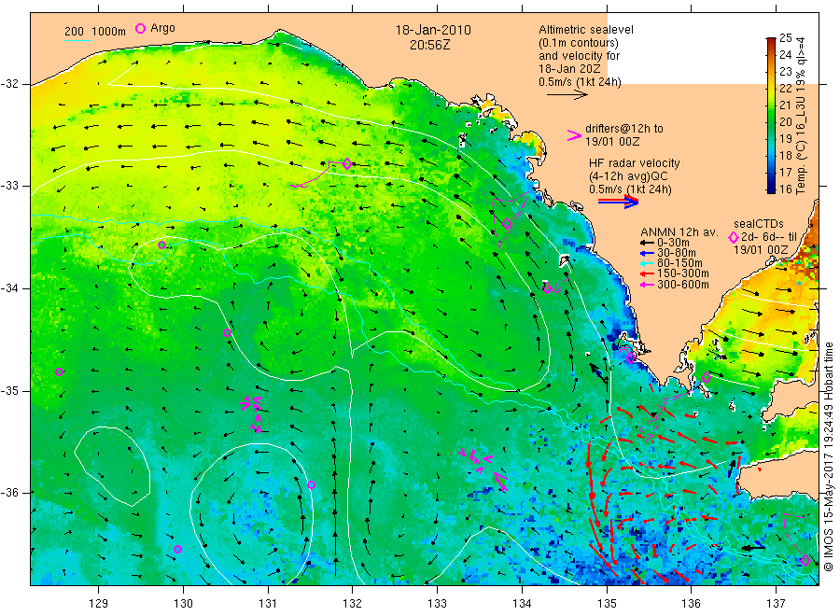
Task: Click the drifter cluster near 35.1°S 130.8°E
Action: pyautogui.click(x=253, y=413)
